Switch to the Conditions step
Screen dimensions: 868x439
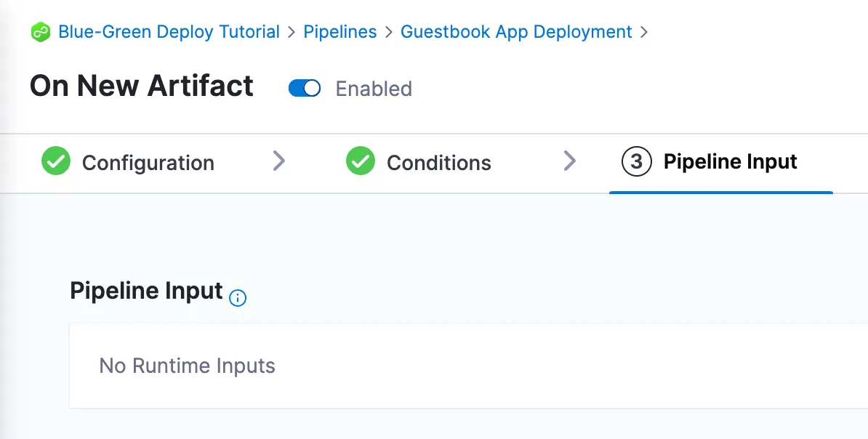[439, 162]
